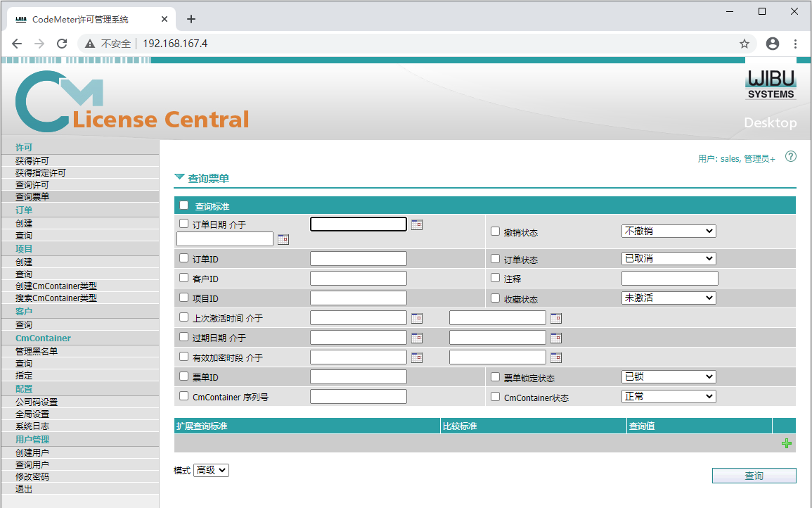Enable the 客户ID checkbox

pyautogui.click(x=183, y=277)
